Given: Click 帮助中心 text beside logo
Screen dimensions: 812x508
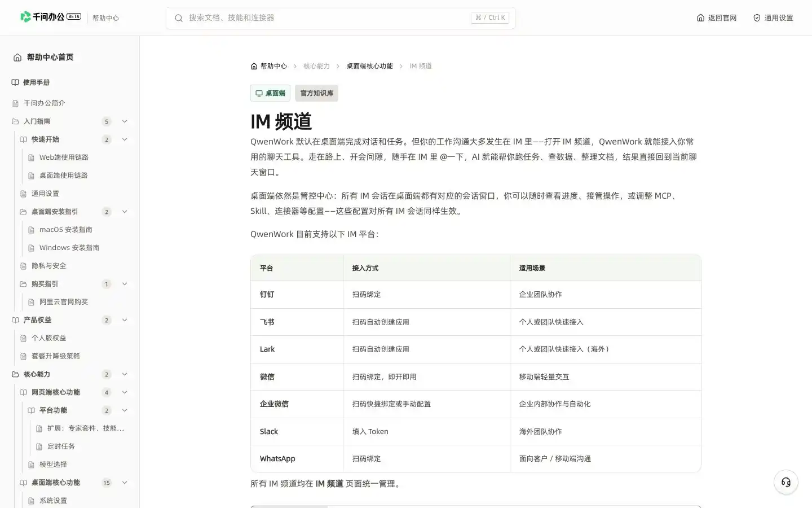Looking at the screenshot, I should pyautogui.click(x=105, y=18).
